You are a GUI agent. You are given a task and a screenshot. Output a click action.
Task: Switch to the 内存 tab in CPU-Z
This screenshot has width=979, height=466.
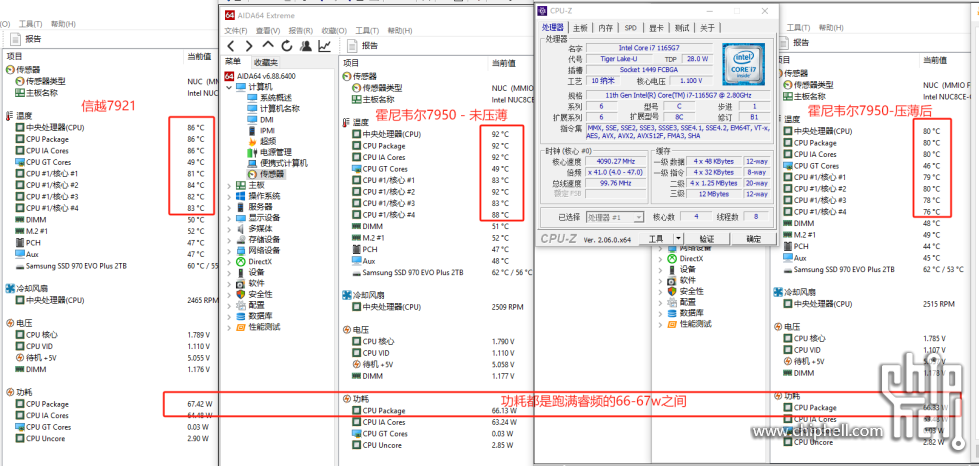tap(606, 28)
